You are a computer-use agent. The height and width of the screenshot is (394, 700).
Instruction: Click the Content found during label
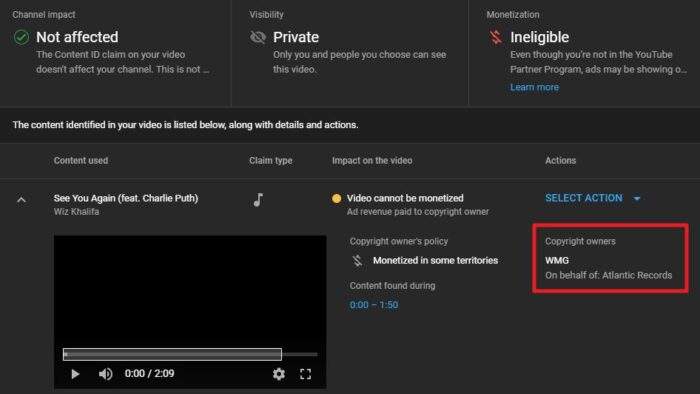[x=392, y=286]
